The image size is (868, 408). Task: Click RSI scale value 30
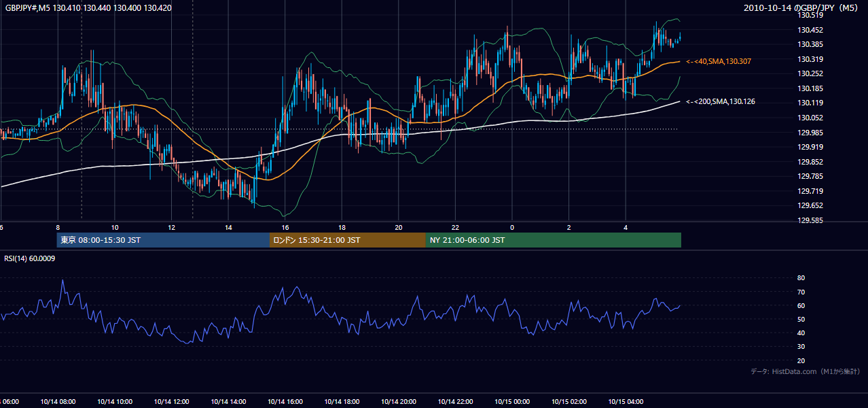click(801, 347)
